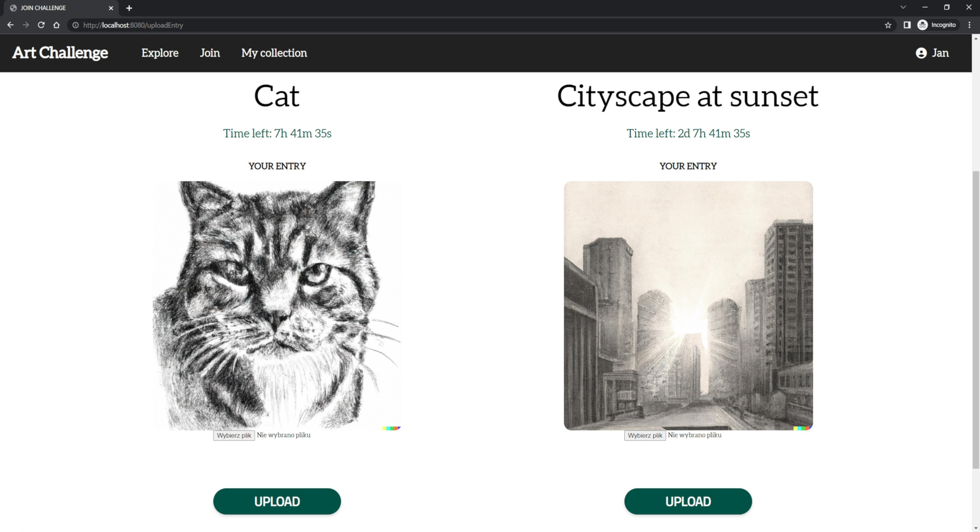Viewport: 980px width, 532px height.
Task: Upload the Cat entry
Action: coord(277,501)
